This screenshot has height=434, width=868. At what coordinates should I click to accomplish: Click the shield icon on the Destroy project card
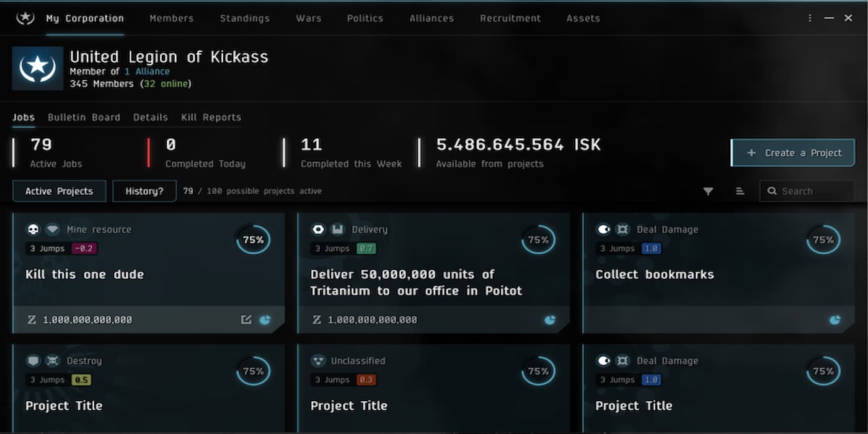tap(33, 361)
